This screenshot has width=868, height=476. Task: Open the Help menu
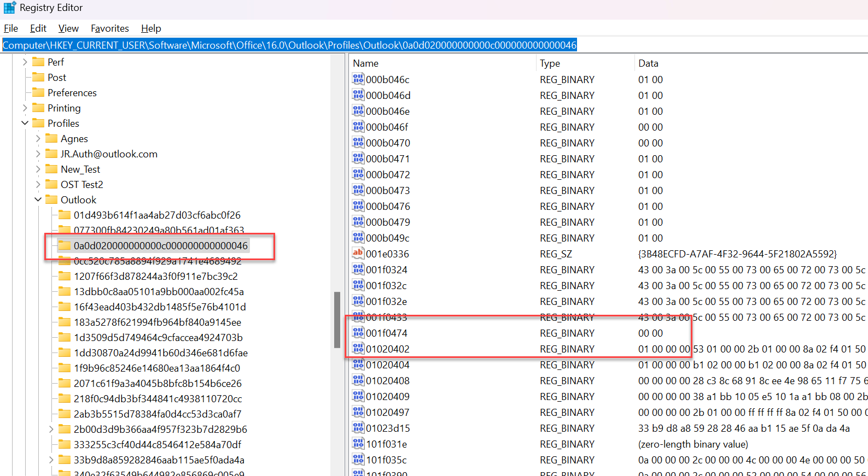[x=151, y=28]
